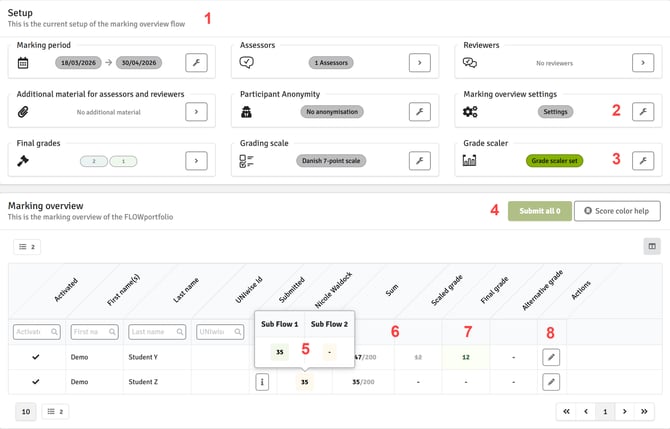670x429 pixels.
Task: Sort by Final grade column header
Action: [494, 290]
